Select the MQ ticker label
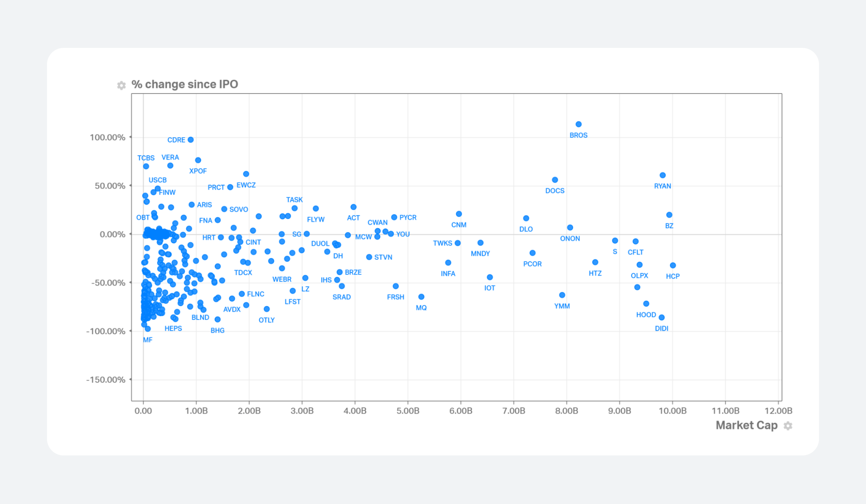Screen dimensions: 866x504 pos(421,308)
